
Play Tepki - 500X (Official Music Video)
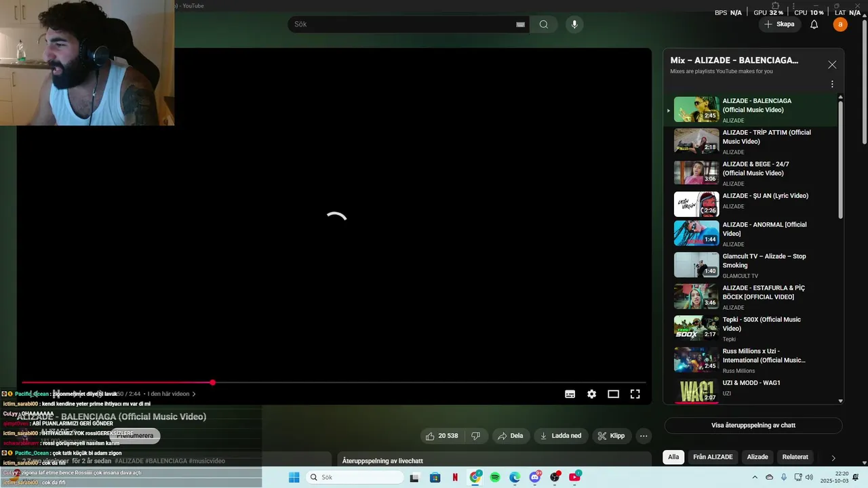pyautogui.click(x=762, y=324)
